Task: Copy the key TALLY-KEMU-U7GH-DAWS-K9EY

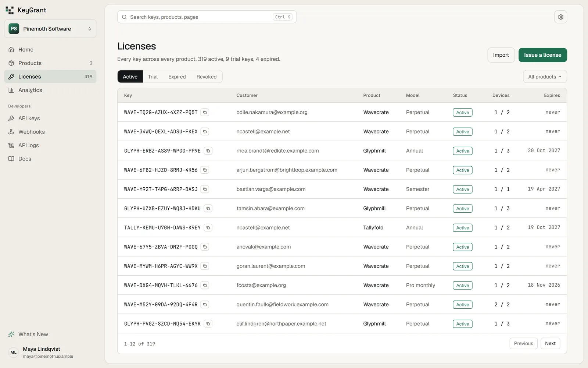Action: point(208,228)
